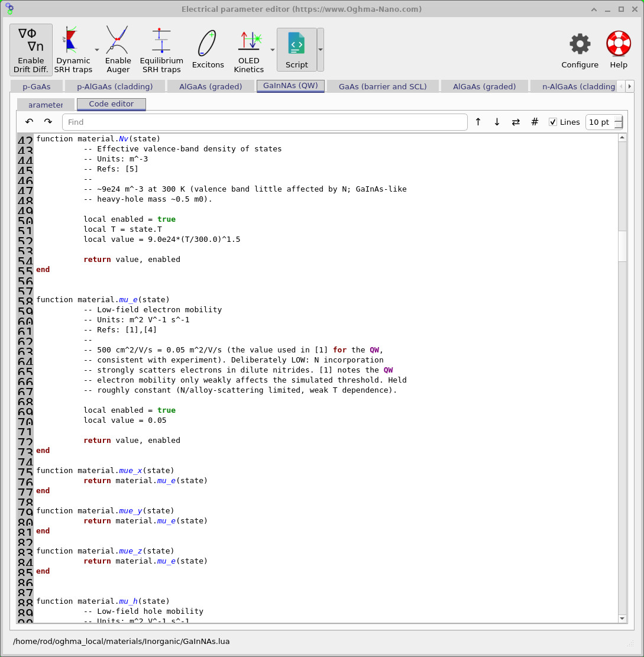This screenshot has width=644, height=657.
Task: Click 'function material.mue_x(state)' line
Action: pyautogui.click(x=105, y=471)
